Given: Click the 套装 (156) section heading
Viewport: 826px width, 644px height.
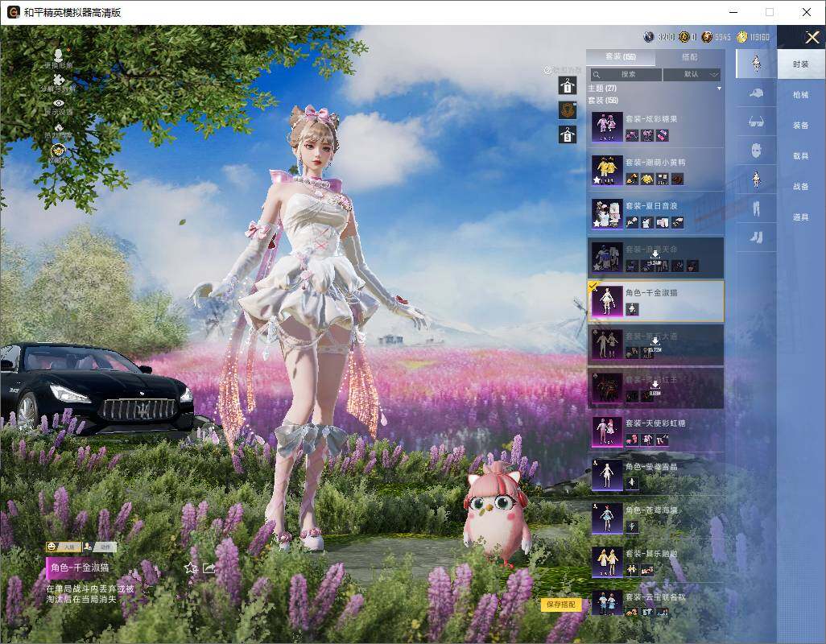Looking at the screenshot, I should click(x=603, y=100).
